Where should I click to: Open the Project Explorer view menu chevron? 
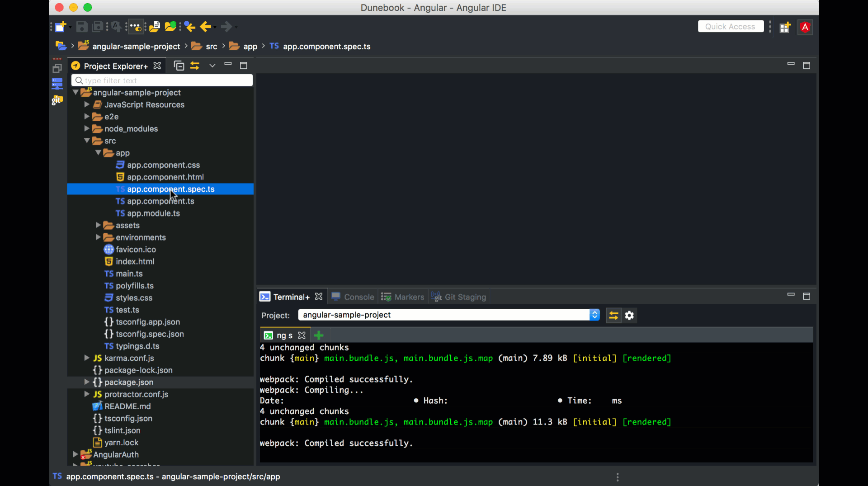point(212,66)
